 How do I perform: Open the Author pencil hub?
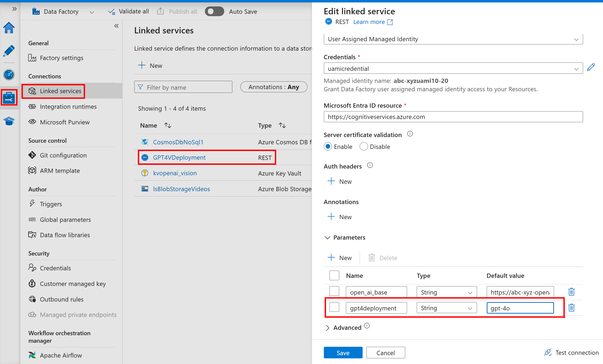(9, 51)
